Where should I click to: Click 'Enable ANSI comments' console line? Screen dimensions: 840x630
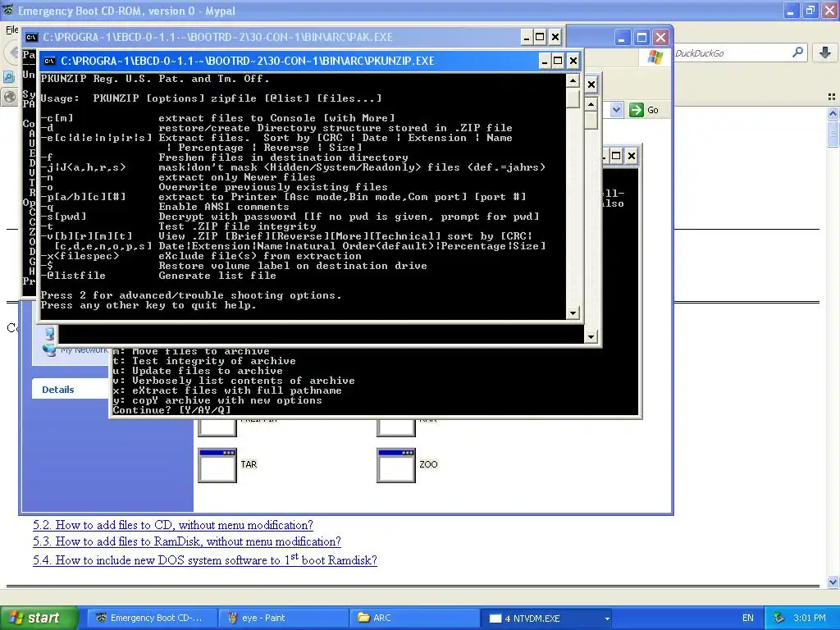223,207
